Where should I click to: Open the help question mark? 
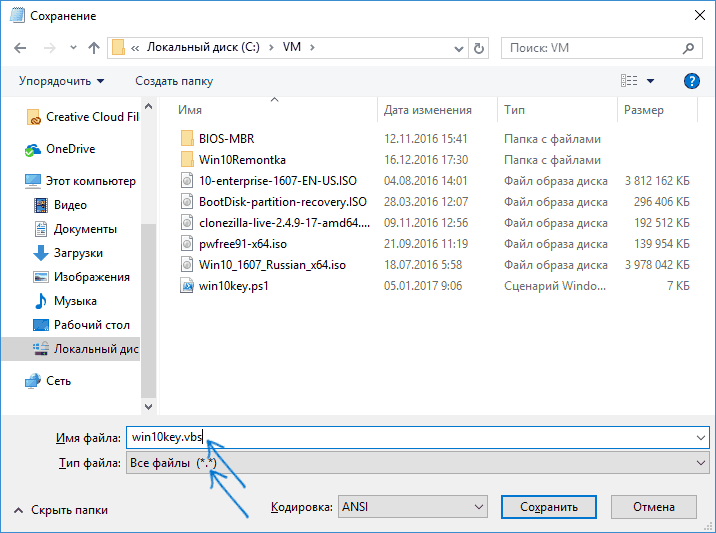[692, 81]
